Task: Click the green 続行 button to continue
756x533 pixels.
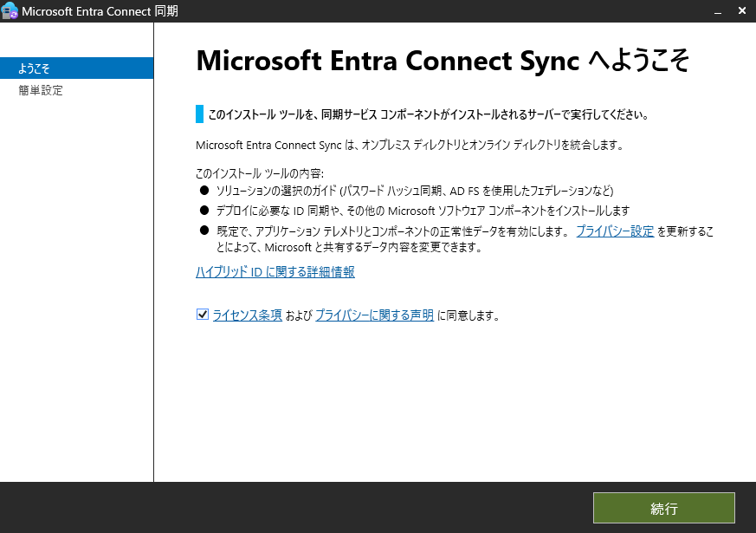Action: pos(663,508)
